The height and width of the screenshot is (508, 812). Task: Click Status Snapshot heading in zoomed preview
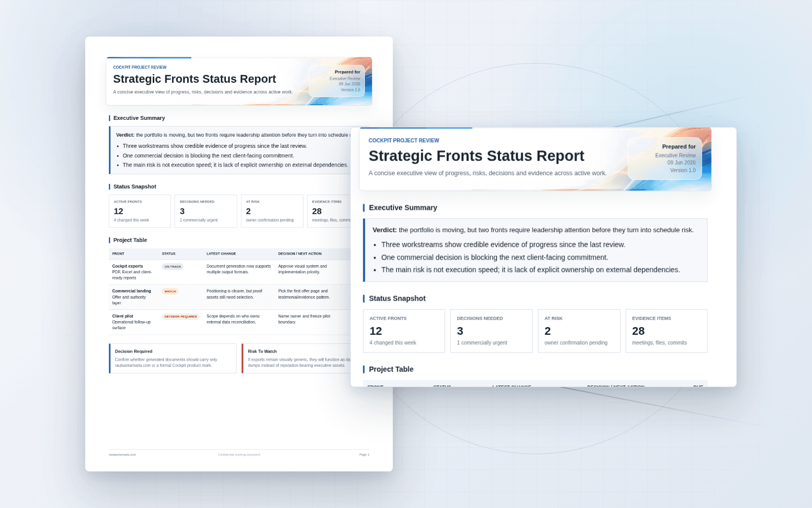pos(397,298)
